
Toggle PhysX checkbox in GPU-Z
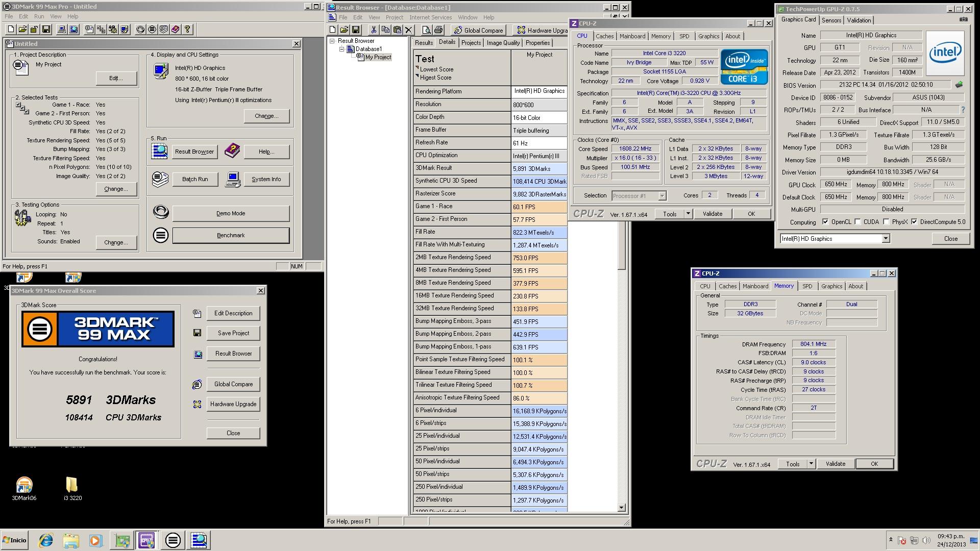[x=886, y=222]
